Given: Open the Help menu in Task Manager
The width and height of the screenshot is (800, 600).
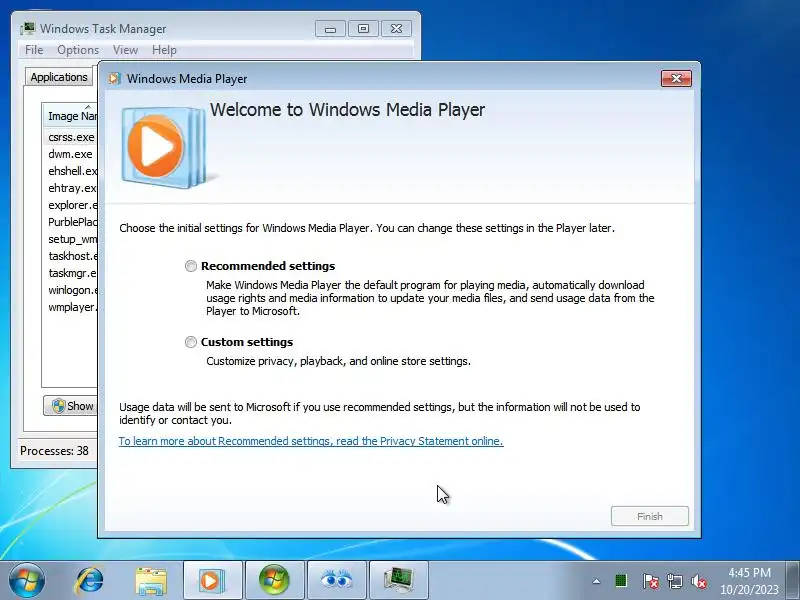Looking at the screenshot, I should [164, 50].
